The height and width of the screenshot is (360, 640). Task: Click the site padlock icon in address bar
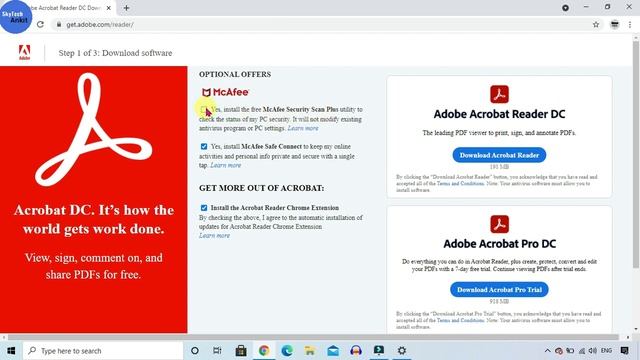click(59, 24)
